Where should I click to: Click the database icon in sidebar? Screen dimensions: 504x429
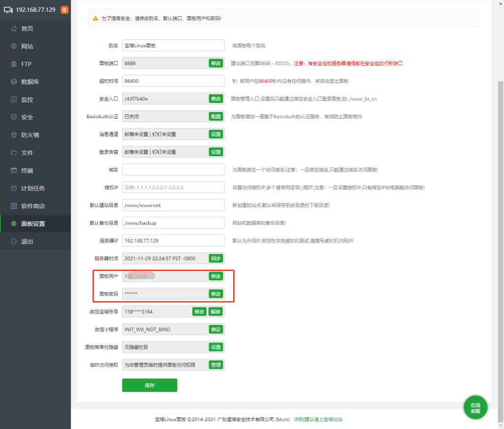pos(14,82)
